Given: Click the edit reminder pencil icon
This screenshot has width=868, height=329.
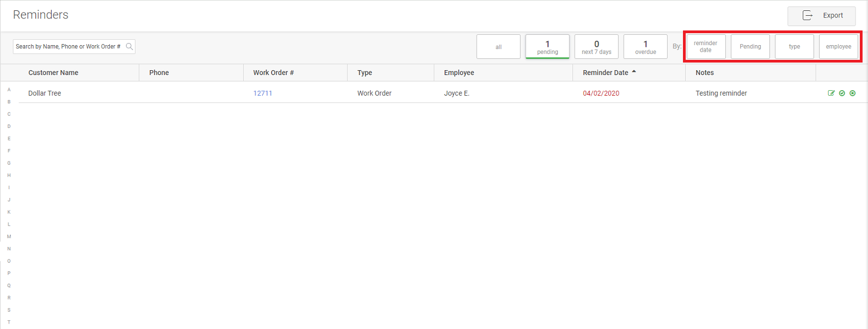Looking at the screenshot, I should [831, 93].
